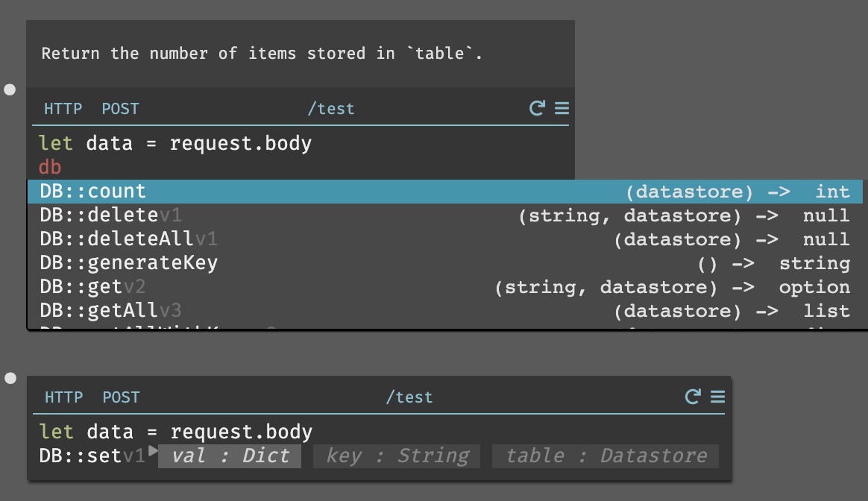Fill the 'table : Datastore' parameter blank
The height and width of the screenshot is (501, 868).
(605, 456)
